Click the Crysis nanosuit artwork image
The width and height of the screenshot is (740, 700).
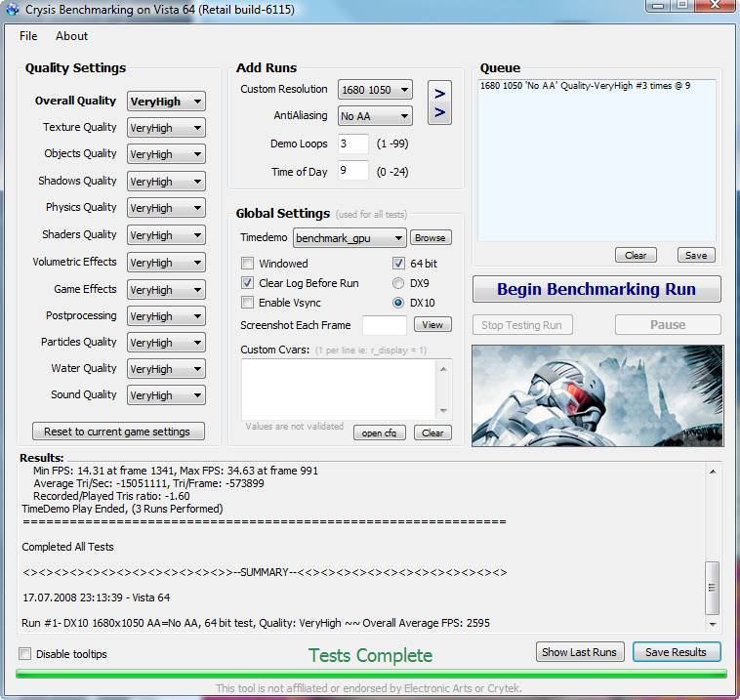[597, 395]
